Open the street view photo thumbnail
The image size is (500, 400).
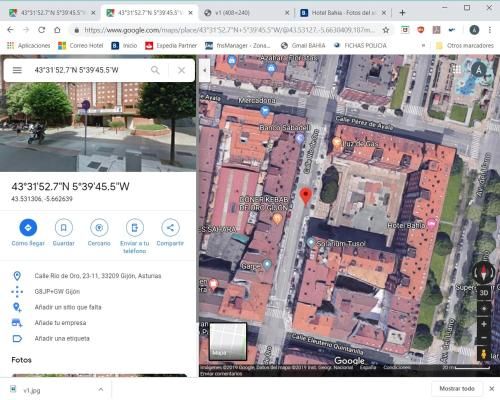98,127
